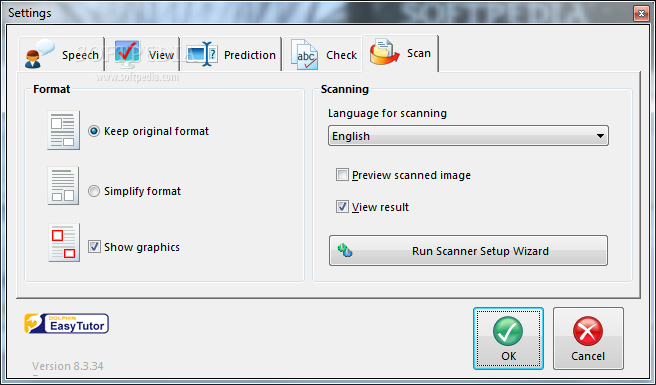The width and height of the screenshot is (656, 385).
Task: Open the View tab
Action: click(x=143, y=54)
